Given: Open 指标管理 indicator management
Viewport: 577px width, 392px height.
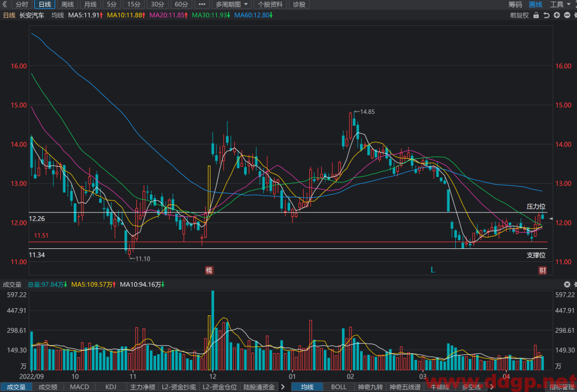Looking at the screenshot, I should click(562, 387).
